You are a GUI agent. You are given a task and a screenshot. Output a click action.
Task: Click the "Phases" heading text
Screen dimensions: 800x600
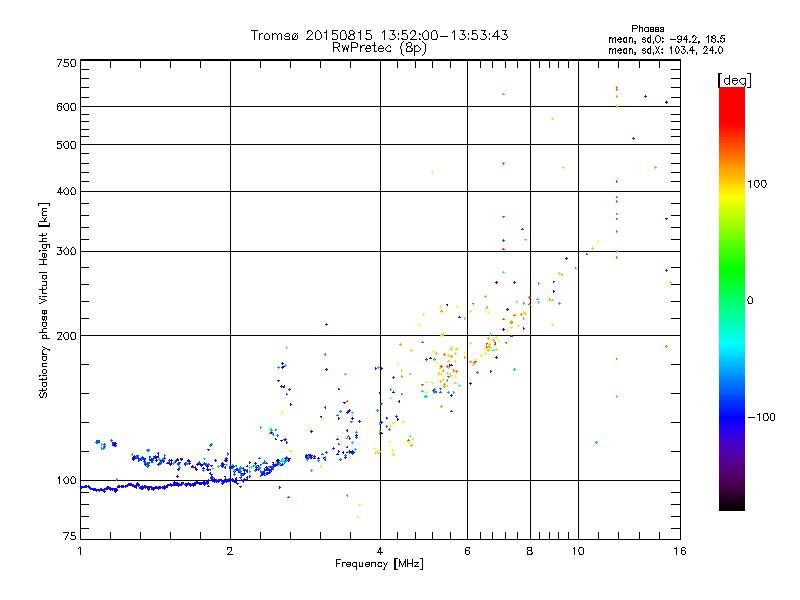[647, 29]
